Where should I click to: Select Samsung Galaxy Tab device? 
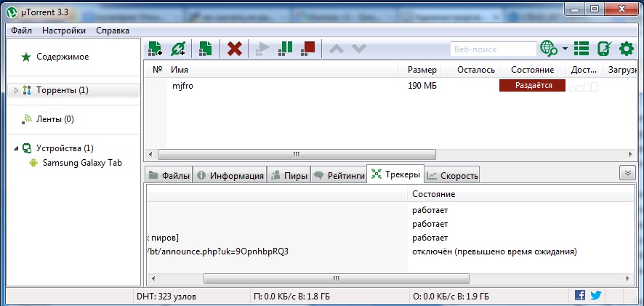[x=81, y=163]
